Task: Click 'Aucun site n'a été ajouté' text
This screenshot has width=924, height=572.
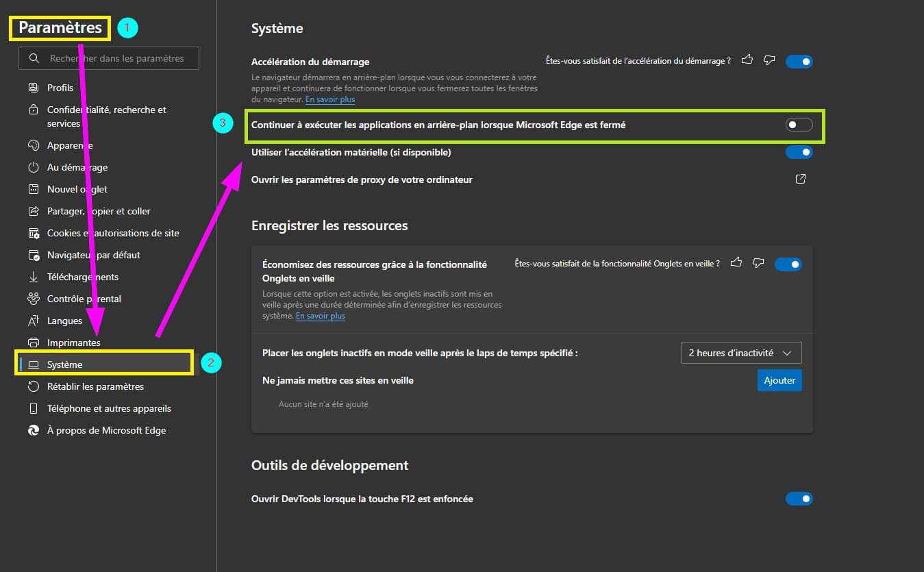Action: [x=323, y=404]
